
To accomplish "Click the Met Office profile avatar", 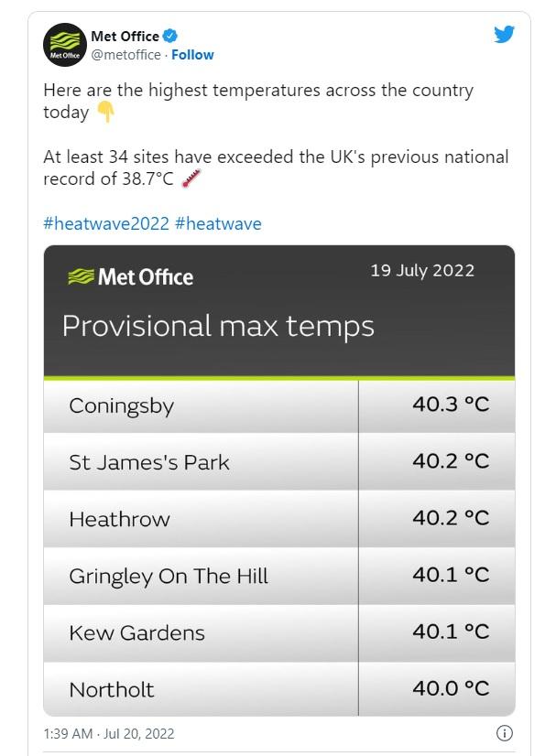I will [64, 45].
